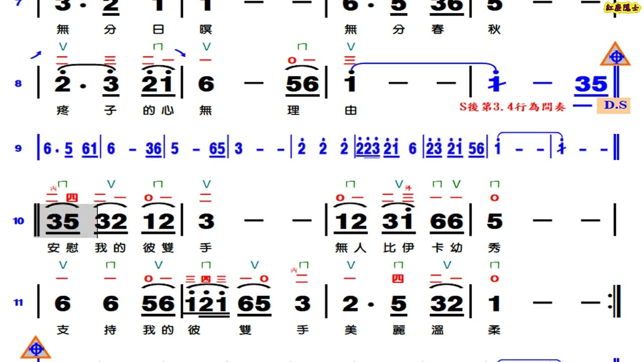Click the lyric character 柔
644x362 pixels.
495,330
